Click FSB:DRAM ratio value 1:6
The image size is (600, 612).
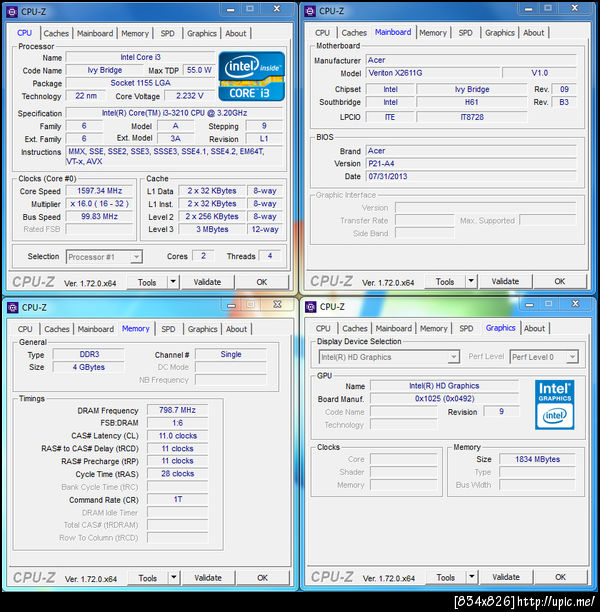click(x=178, y=423)
